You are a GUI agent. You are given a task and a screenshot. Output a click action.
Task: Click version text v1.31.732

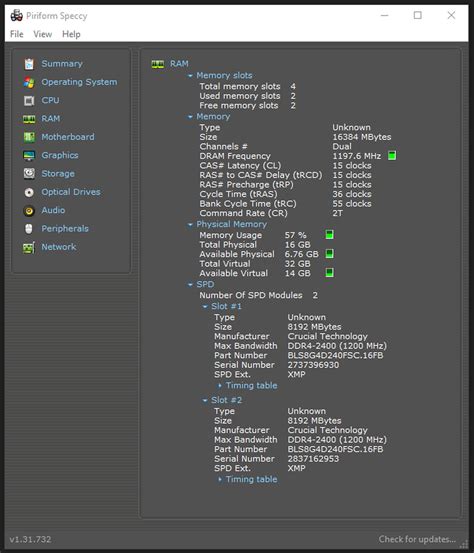pos(30,540)
